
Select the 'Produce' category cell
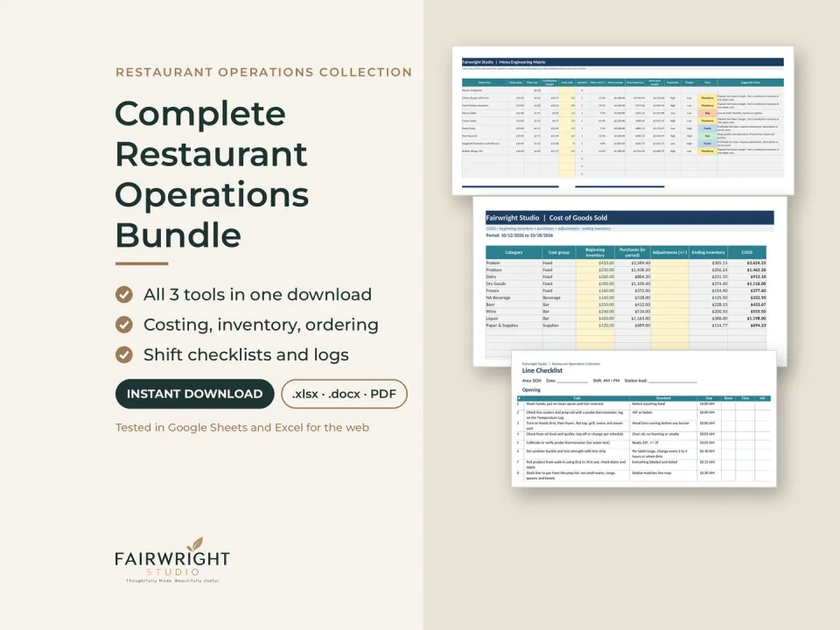tap(514, 270)
